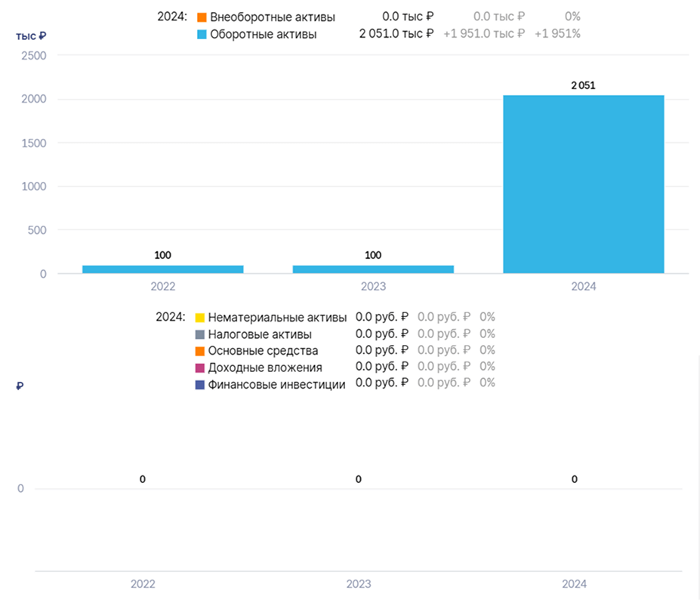
Task: Select the tall 2024 blue bar
Action: (x=584, y=184)
